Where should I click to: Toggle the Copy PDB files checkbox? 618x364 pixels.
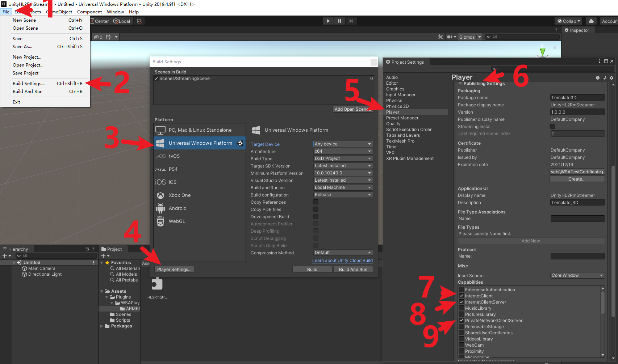click(316, 209)
